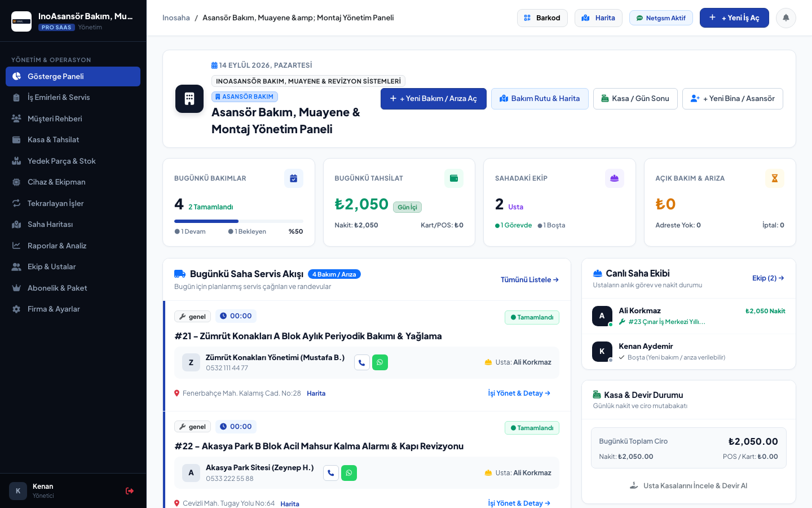
Task: Show Saha Haritası from sidebar
Action: [x=73, y=225]
